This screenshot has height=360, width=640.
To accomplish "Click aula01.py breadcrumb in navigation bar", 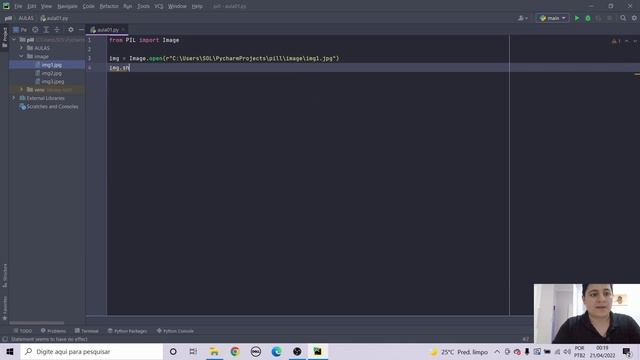I will [54, 18].
